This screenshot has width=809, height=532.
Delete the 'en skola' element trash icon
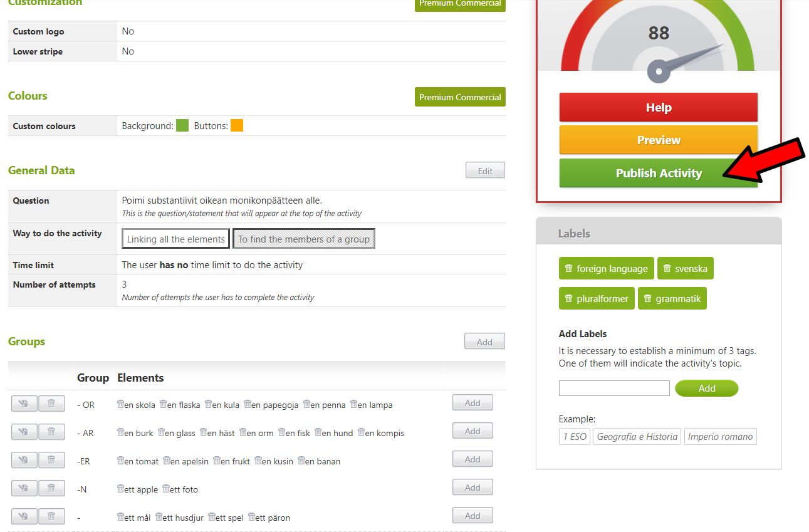[x=121, y=404]
